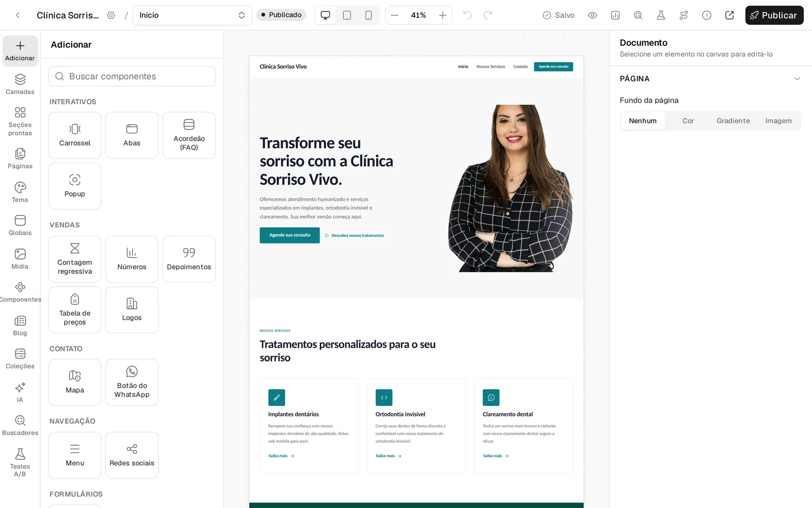Open the Camadas layers panel
This screenshot has width=812, height=508.
point(20,84)
